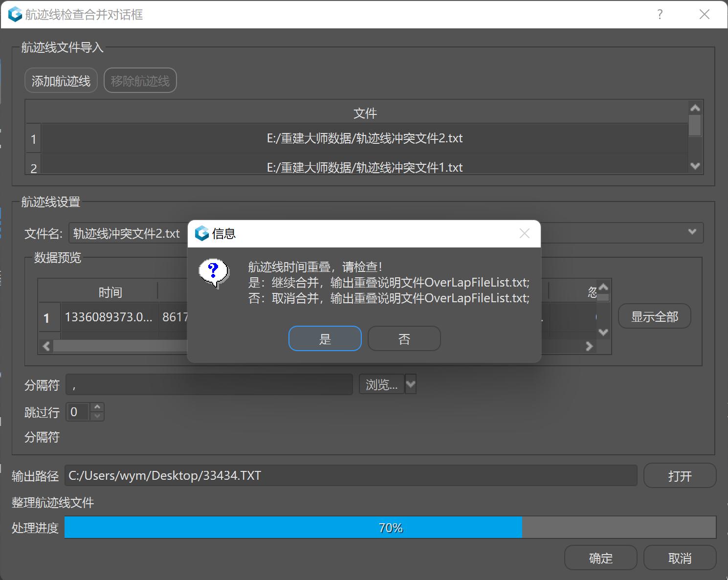Click the 处理进度 progress bar
Image resolution: width=728 pixels, height=580 pixels.
coord(390,528)
